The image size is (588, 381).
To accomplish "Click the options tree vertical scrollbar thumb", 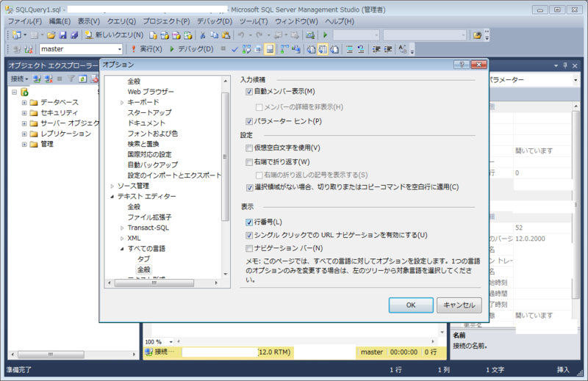I will pyautogui.click(x=226, y=156).
